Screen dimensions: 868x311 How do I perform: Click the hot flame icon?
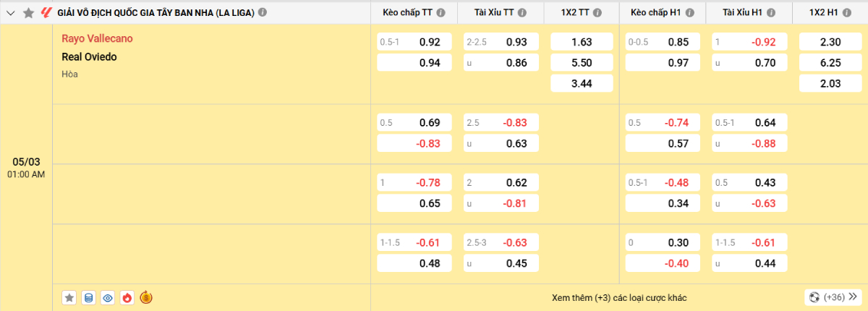(127, 297)
